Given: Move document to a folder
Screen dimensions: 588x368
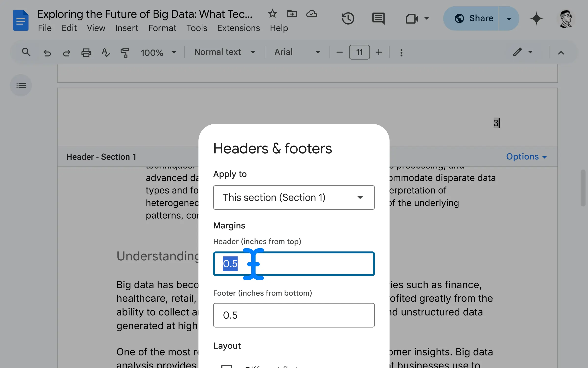Looking at the screenshot, I should 292,14.
